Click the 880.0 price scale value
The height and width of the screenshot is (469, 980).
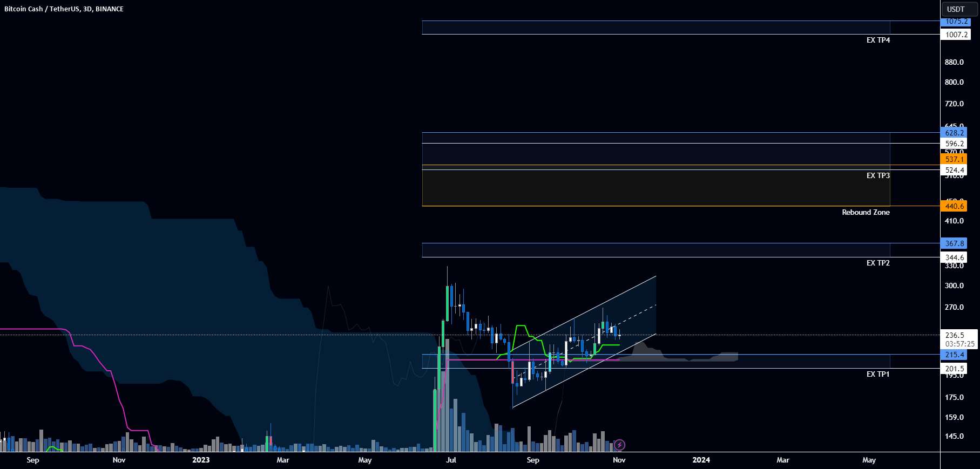click(954, 62)
